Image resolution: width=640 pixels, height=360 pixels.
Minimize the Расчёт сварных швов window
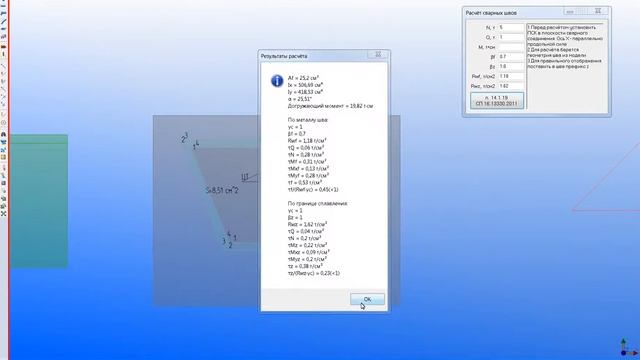pyautogui.click(x=570, y=11)
